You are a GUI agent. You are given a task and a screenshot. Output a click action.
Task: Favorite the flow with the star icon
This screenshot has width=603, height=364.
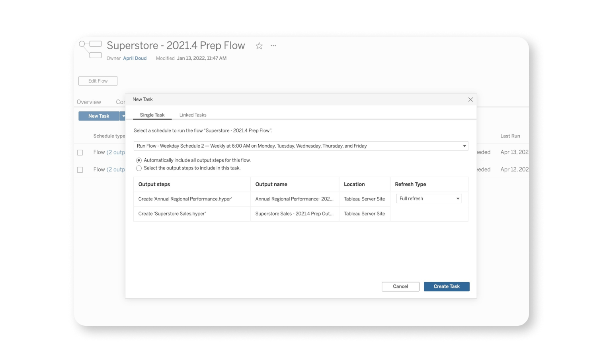point(259,46)
